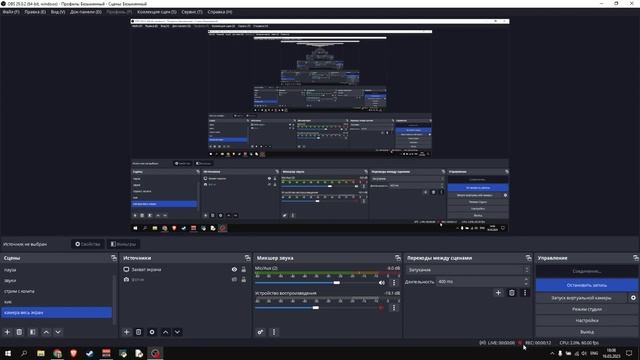This screenshot has height=360, width=640.
Task: Open source properties gear in Sources toolbar
Action: tap(152, 332)
